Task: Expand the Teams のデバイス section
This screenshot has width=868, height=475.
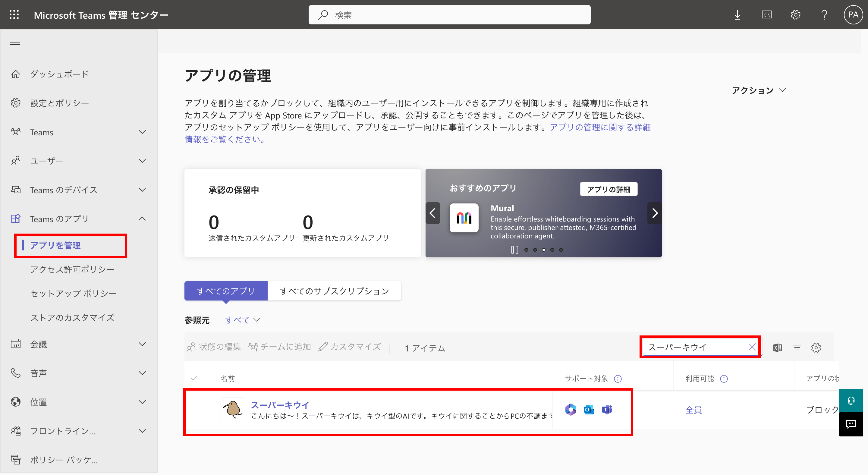Action: [143, 190]
